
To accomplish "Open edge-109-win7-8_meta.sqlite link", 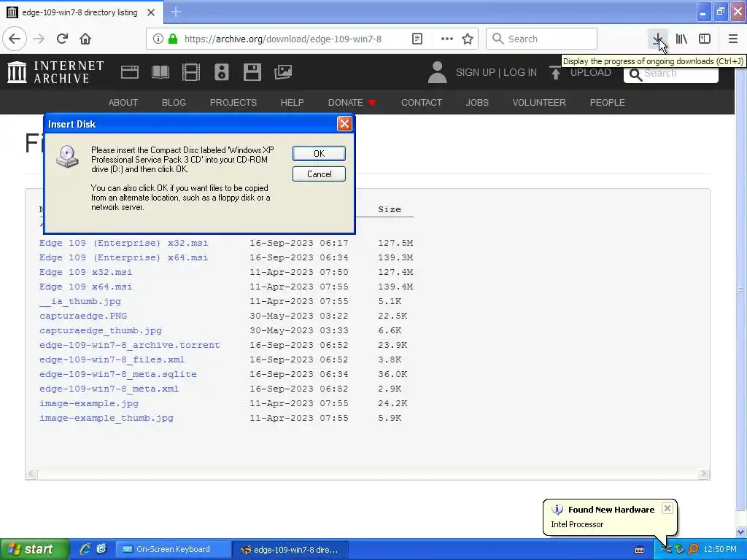I will pyautogui.click(x=118, y=374).
